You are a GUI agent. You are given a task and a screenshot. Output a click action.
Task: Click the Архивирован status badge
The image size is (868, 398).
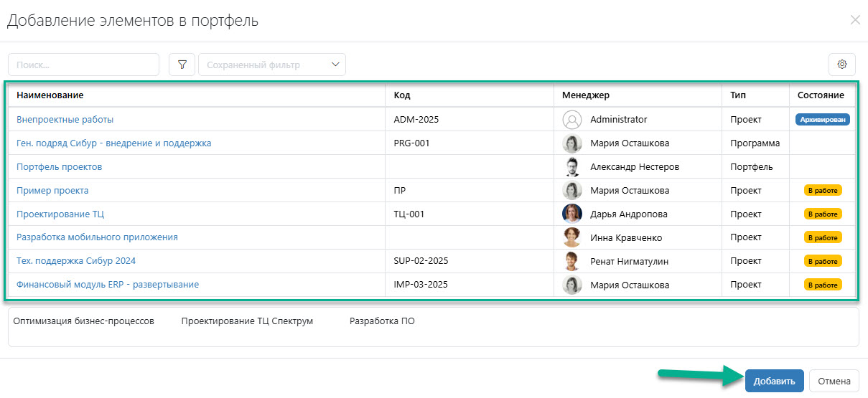(822, 120)
